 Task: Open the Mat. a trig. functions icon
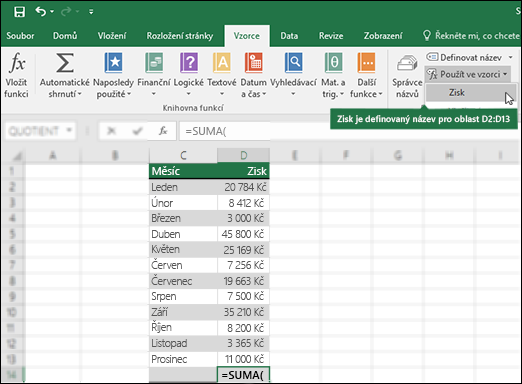click(333, 62)
